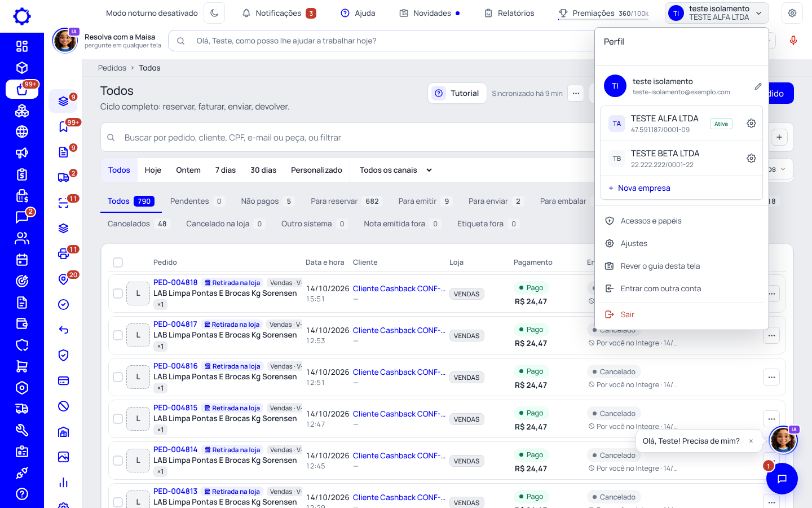
Task: Edit the teste isolamento profile with the pencil
Action: [x=758, y=86]
